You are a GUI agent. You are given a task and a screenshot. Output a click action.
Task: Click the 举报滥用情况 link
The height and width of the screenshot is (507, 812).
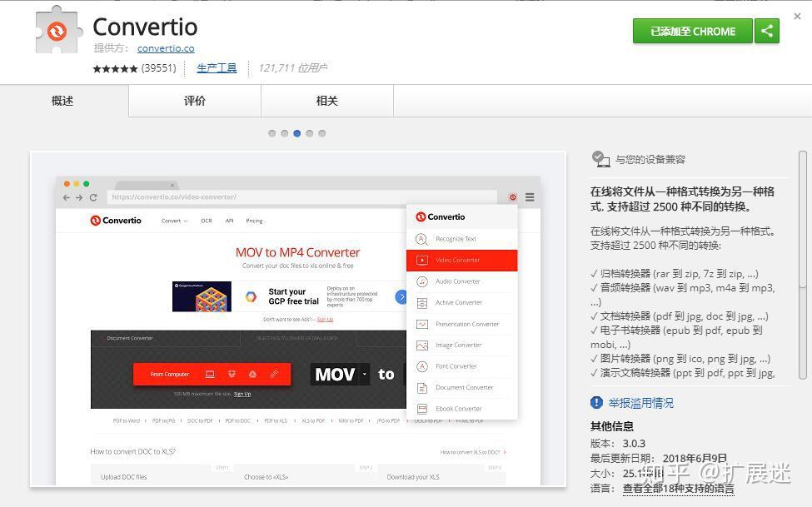click(641, 403)
